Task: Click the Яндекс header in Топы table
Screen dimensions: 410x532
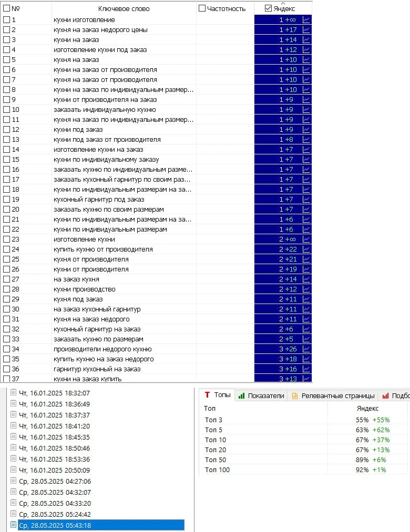Action: 367,409
